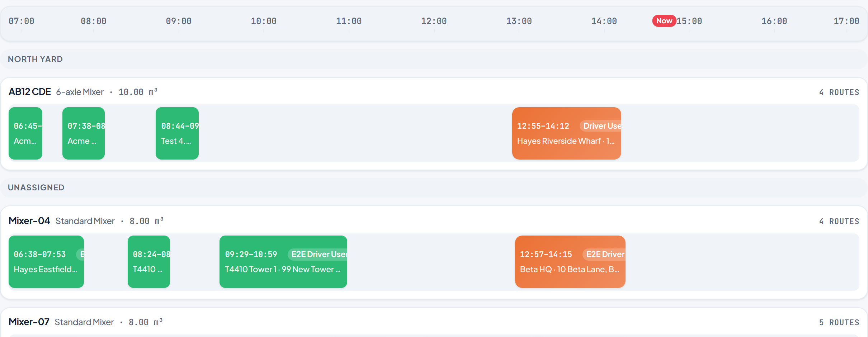The height and width of the screenshot is (337, 868).
Task: Click the UNASSIGNED group header
Action: point(434,188)
